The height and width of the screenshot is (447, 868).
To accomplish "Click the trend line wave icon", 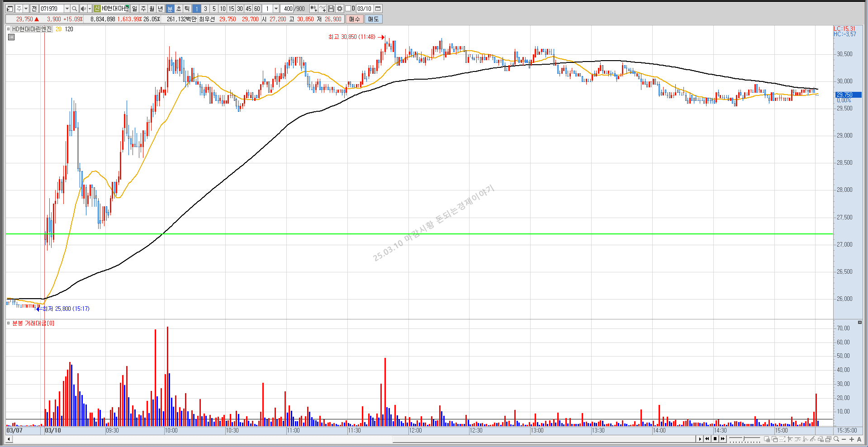I will [797, 439].
